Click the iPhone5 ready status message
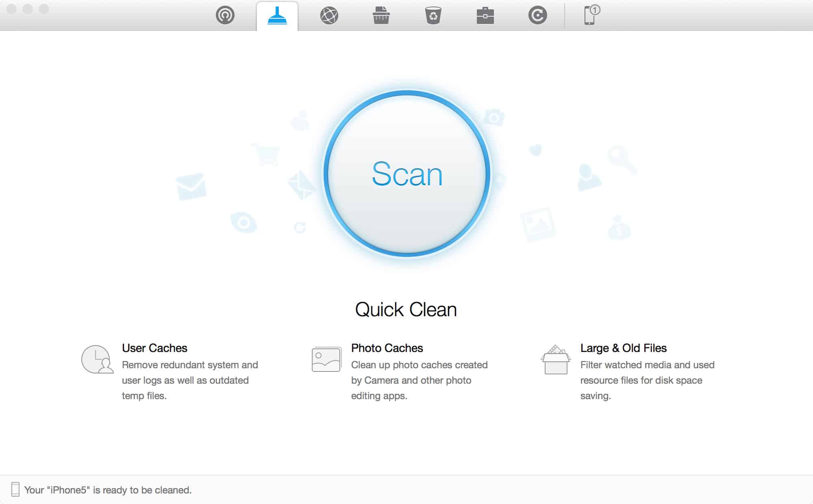 (108, 490)
